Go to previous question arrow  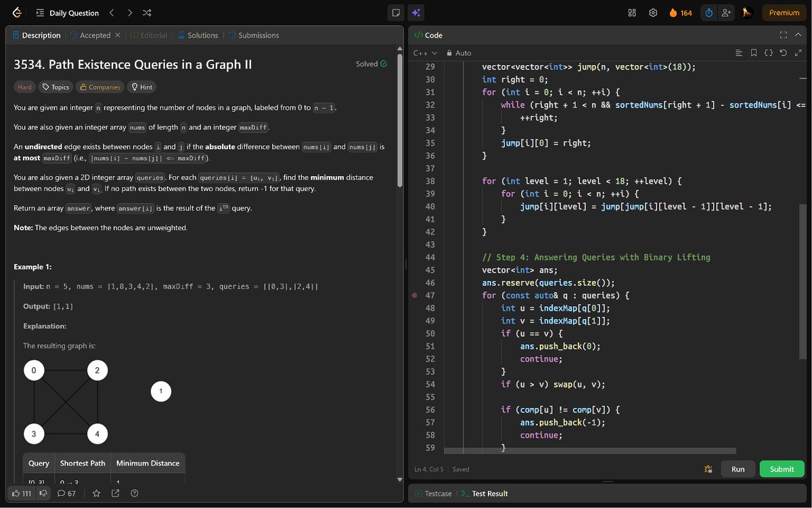[112, 13]
